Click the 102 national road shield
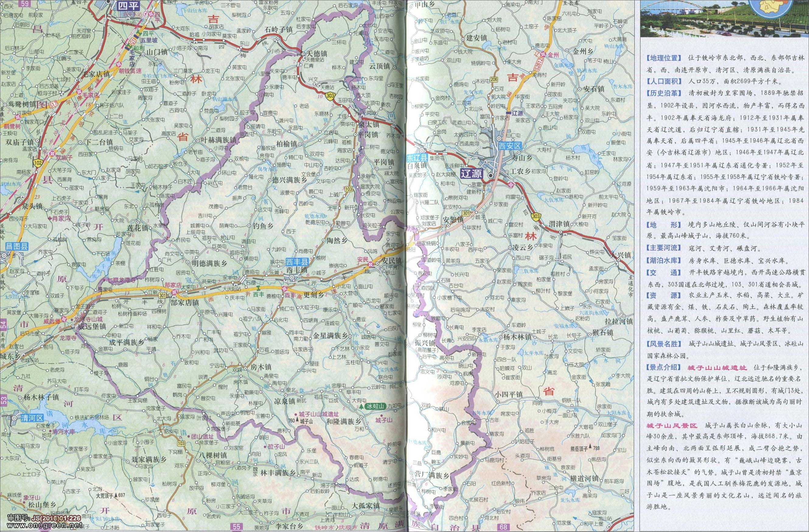Screen dimensions: 809x532 pyautogui.click(x=38, y=163)
